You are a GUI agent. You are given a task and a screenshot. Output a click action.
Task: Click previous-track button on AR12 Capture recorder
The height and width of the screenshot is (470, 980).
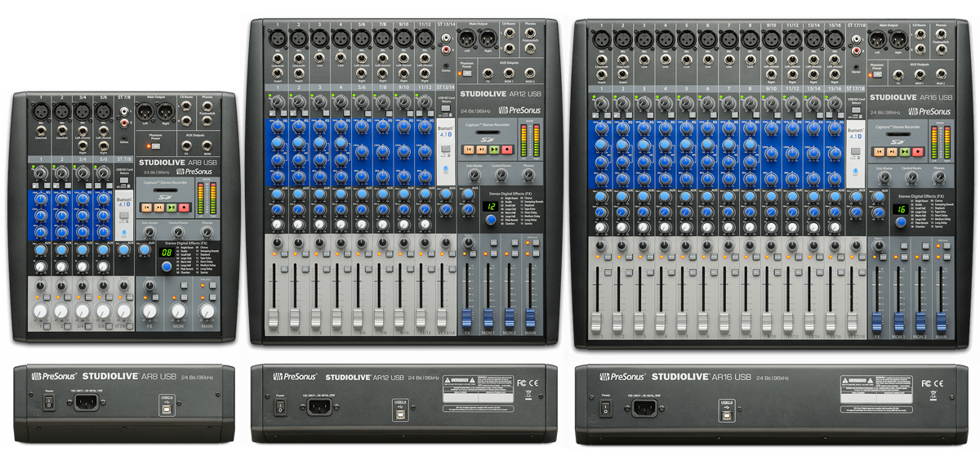(469, 149)
